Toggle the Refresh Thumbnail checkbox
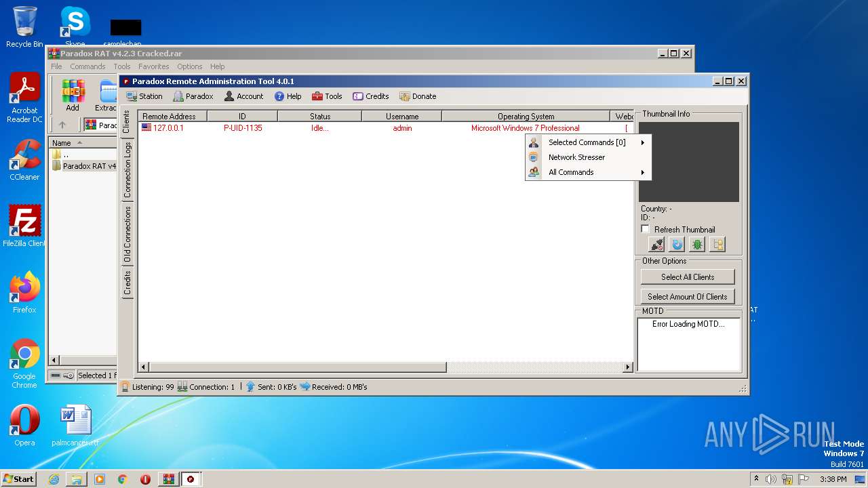 (646, 229)
